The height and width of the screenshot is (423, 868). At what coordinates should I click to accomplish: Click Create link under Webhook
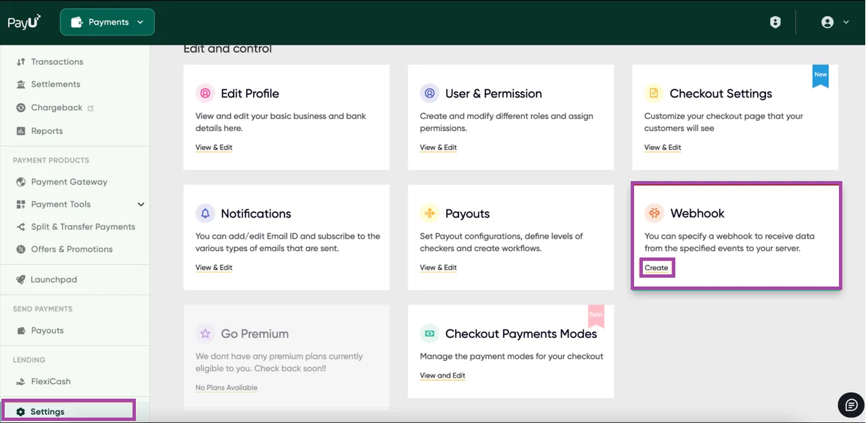pyautogui.click(x=656, y=268)
